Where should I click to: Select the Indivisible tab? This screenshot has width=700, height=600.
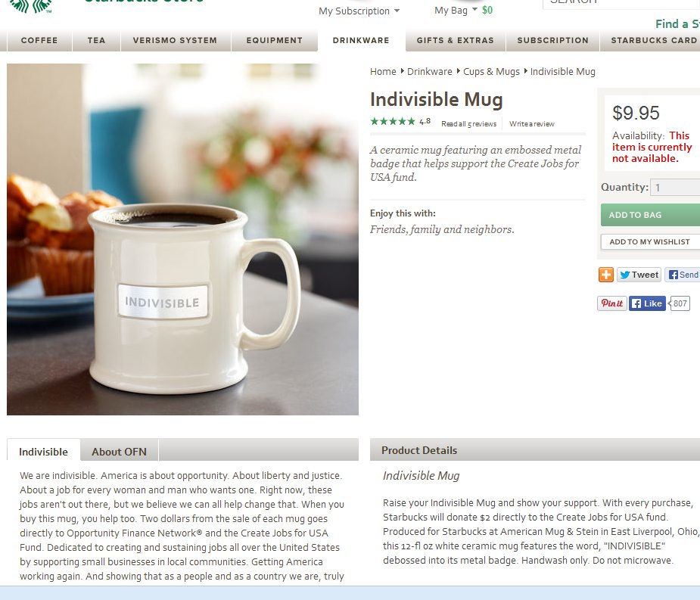pyautogui.click(x=43, y=452)
